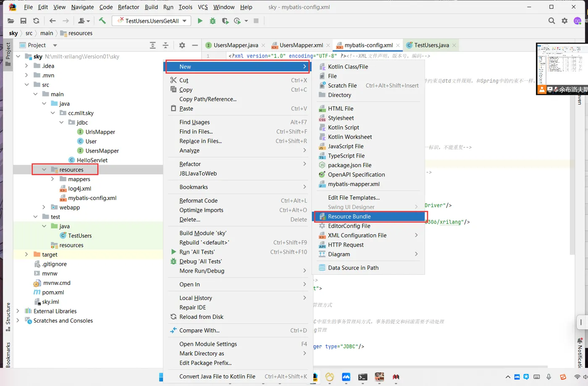Toggle the Bookmarks tool window side button
The image size is (588, 386).
point(8,355)
